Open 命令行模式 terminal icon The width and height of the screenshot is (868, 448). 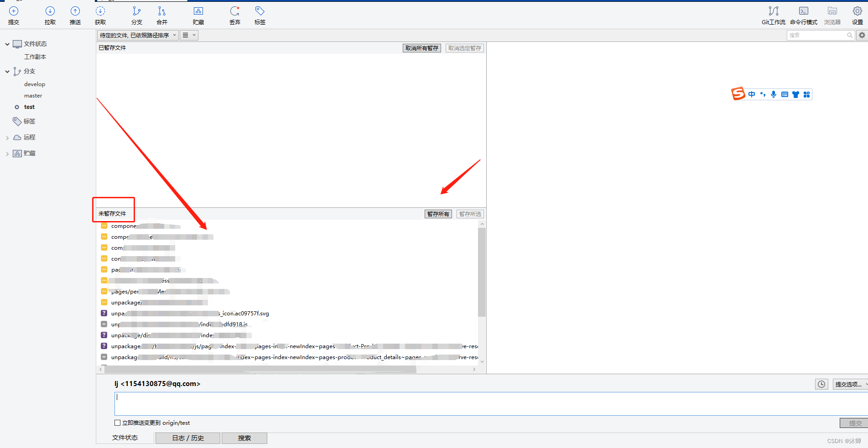tap(803, 15)
